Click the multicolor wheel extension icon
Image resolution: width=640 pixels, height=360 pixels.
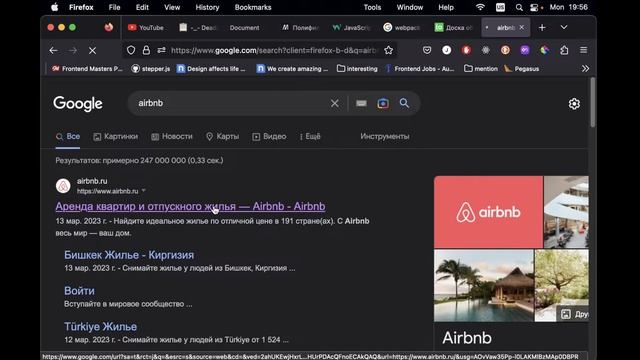point(544,50)
